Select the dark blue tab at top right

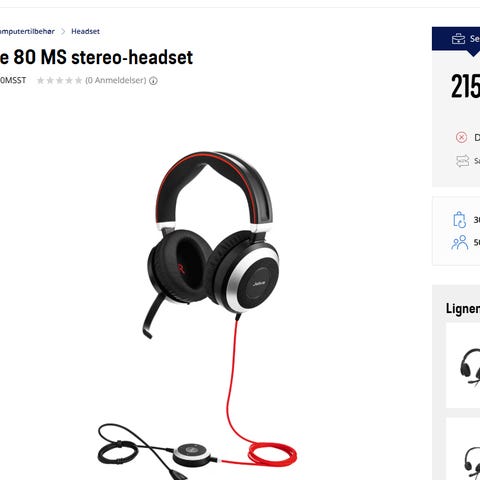(456, 39)
